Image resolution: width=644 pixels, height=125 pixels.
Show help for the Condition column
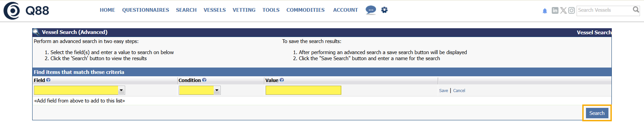point(204,80)
